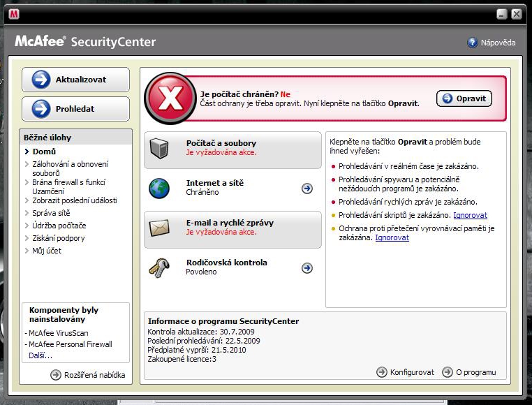Select the Domů task
532x405 pixels.
[44, 152]
